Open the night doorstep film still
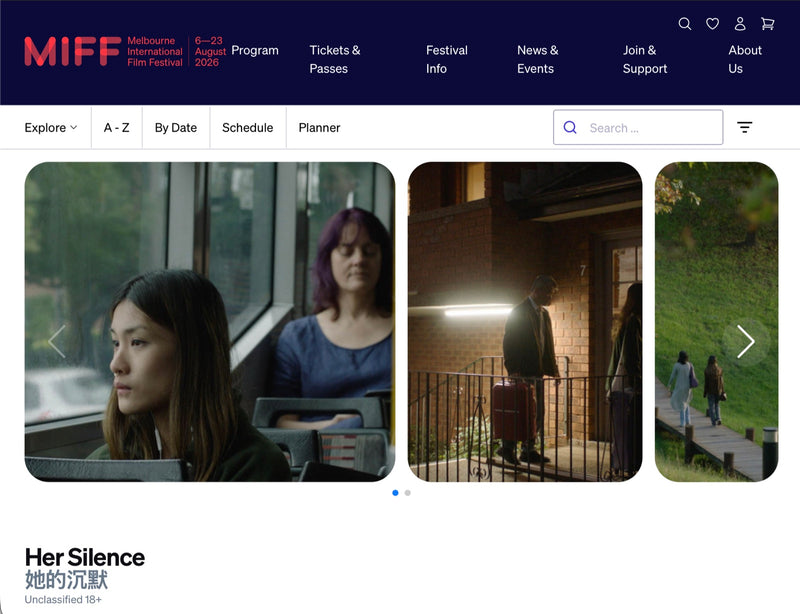Screen dimensions: 800x614 coord(525,322)
